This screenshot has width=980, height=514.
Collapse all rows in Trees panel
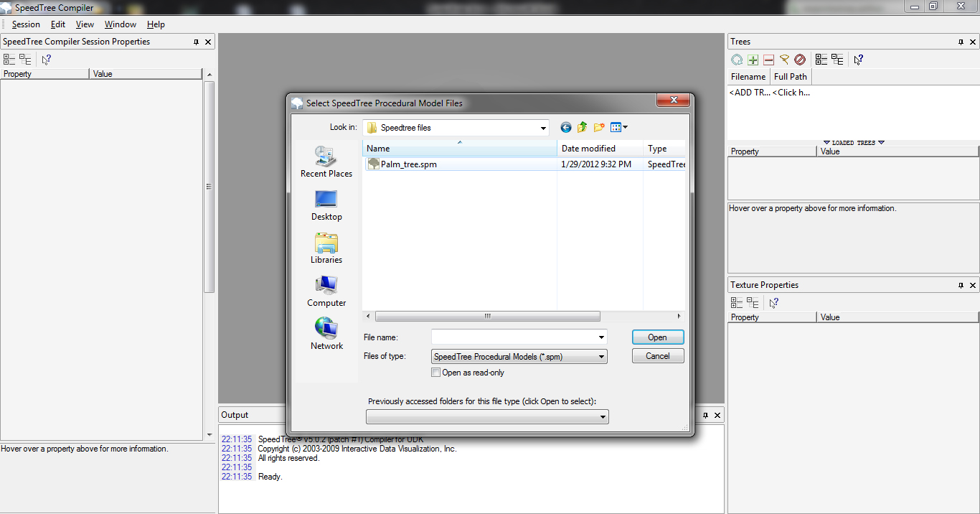tap(837, 60)
